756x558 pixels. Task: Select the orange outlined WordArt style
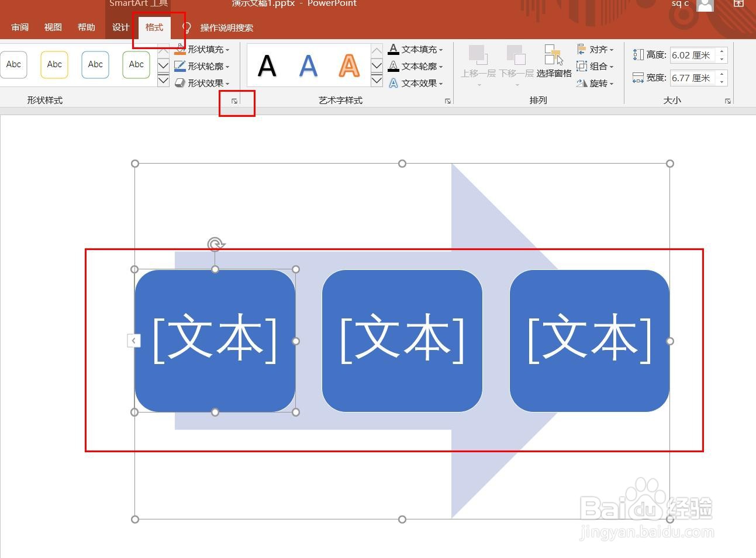point(348,65)
